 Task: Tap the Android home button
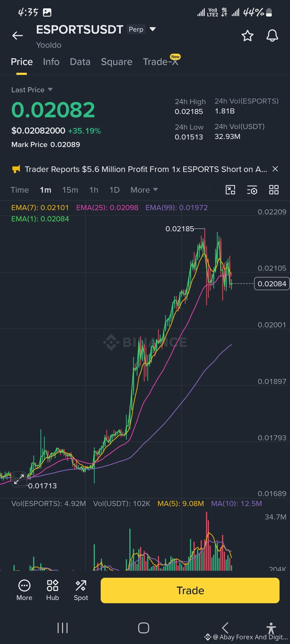pyautogui.click(x=144, y=628)
